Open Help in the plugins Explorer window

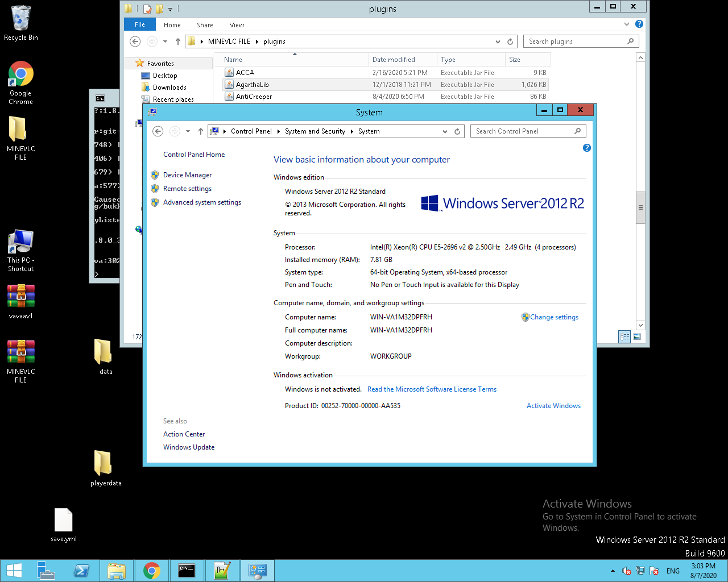click(x=639, y=24)
